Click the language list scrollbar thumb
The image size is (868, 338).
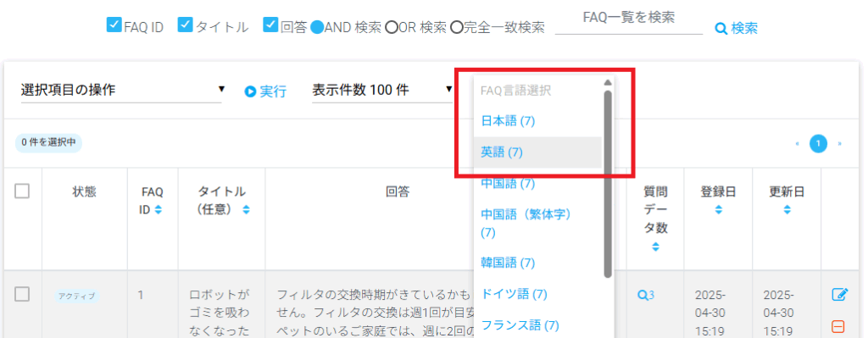607,184
